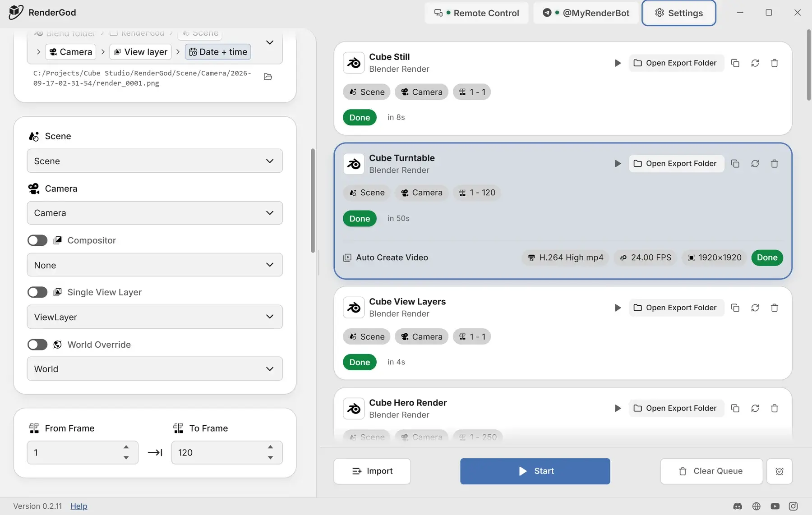Open the @MyRenderBot tab
Screen dimensions: 812x515
click(586, 13)
